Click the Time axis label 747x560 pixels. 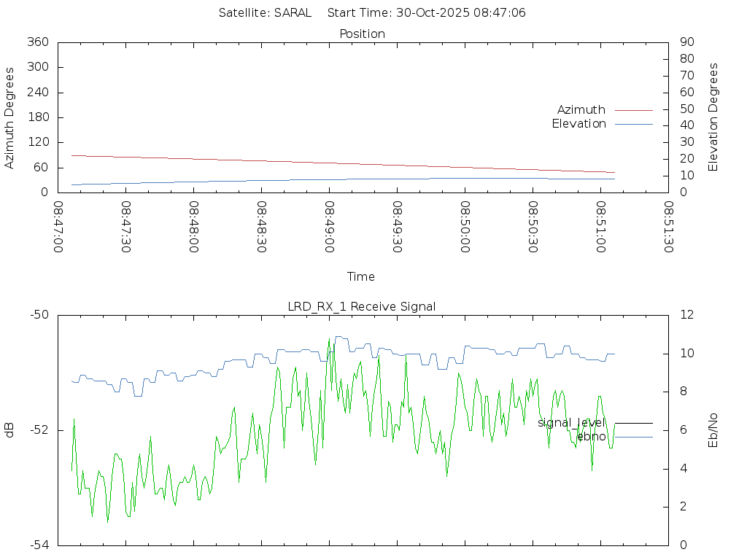361,276
